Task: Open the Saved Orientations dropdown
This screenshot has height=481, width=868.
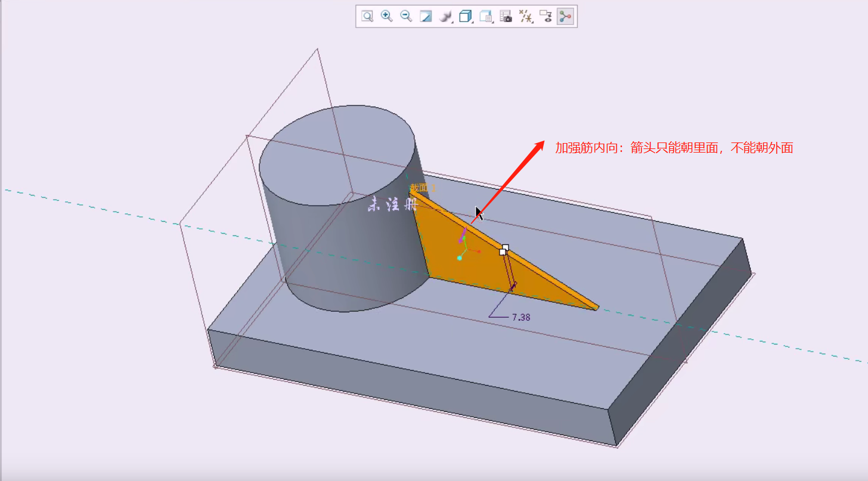Action: (x=486, y=16)
